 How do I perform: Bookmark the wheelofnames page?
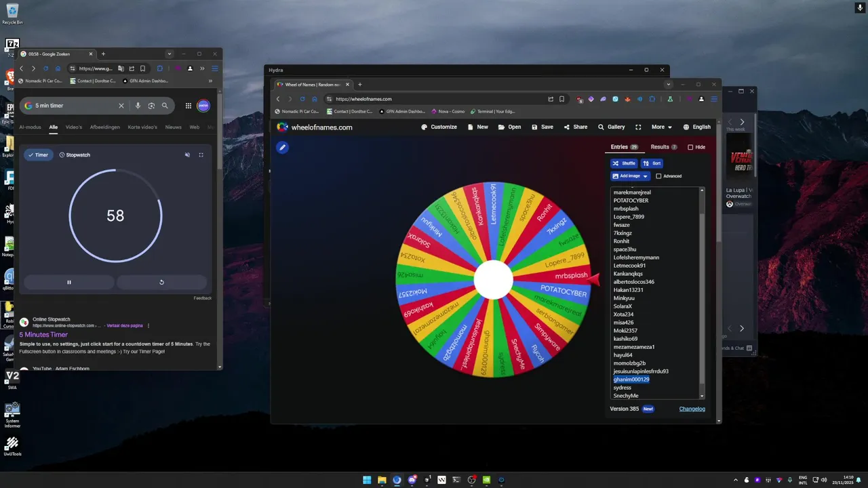point(562,99)
